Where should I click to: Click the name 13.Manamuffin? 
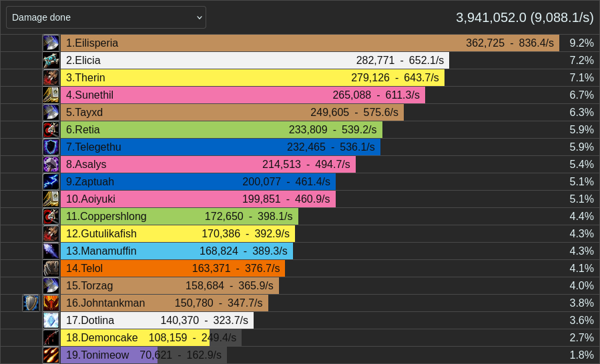coord(101,251)
